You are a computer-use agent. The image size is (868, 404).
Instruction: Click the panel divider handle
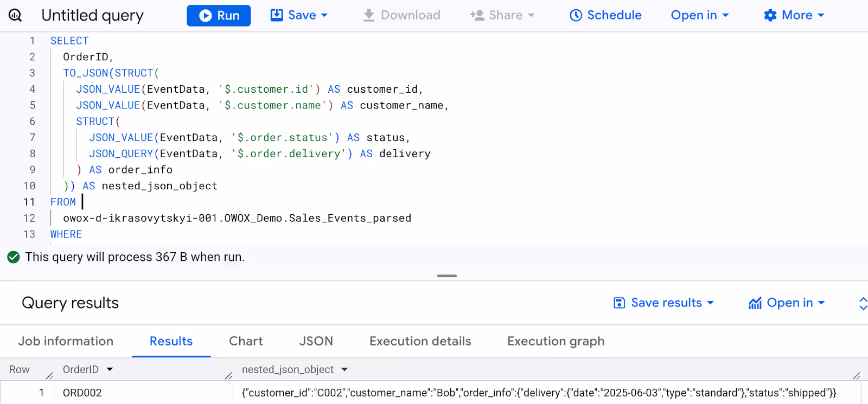(x=447, y=276)
